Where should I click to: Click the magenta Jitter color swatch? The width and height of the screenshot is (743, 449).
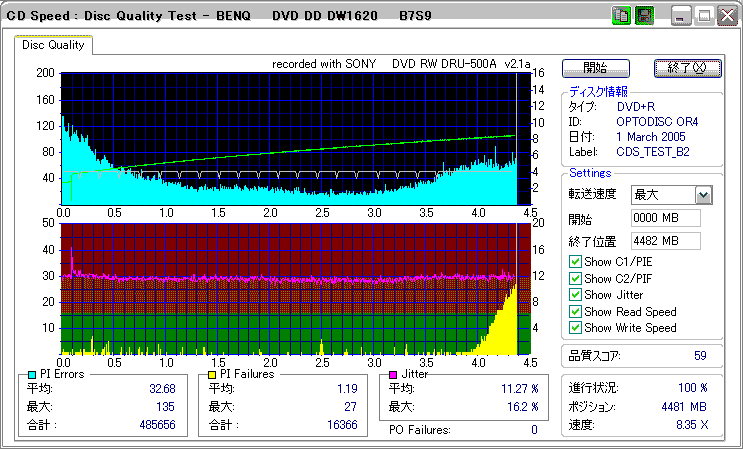(x=393, y=375)
